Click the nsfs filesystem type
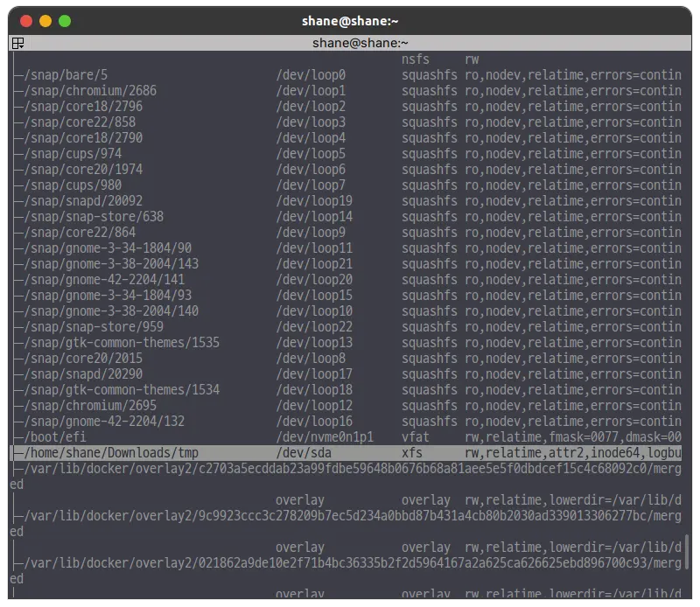 click(415, 59)
